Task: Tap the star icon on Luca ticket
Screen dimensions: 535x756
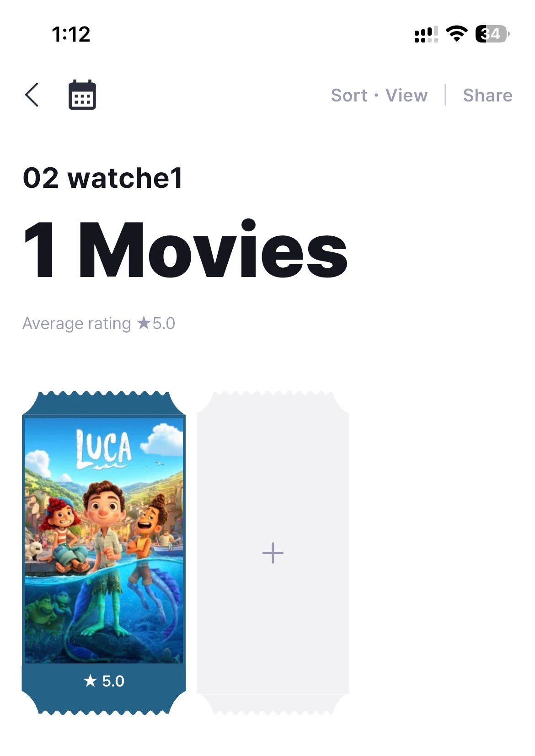Action: click(90, 681)
